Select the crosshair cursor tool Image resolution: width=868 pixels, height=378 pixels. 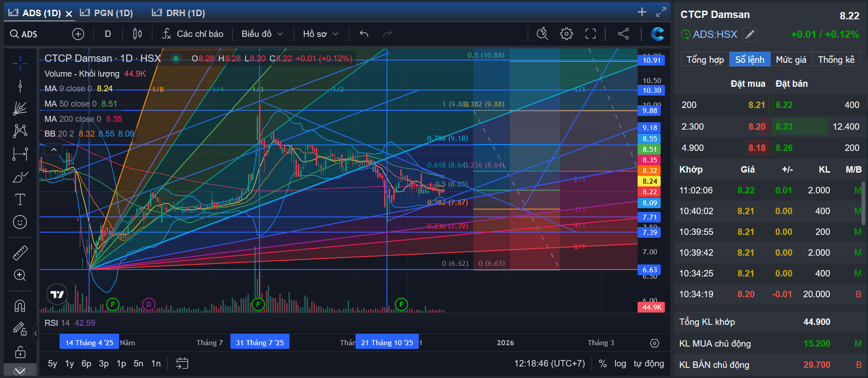click(x=20, y=64)
